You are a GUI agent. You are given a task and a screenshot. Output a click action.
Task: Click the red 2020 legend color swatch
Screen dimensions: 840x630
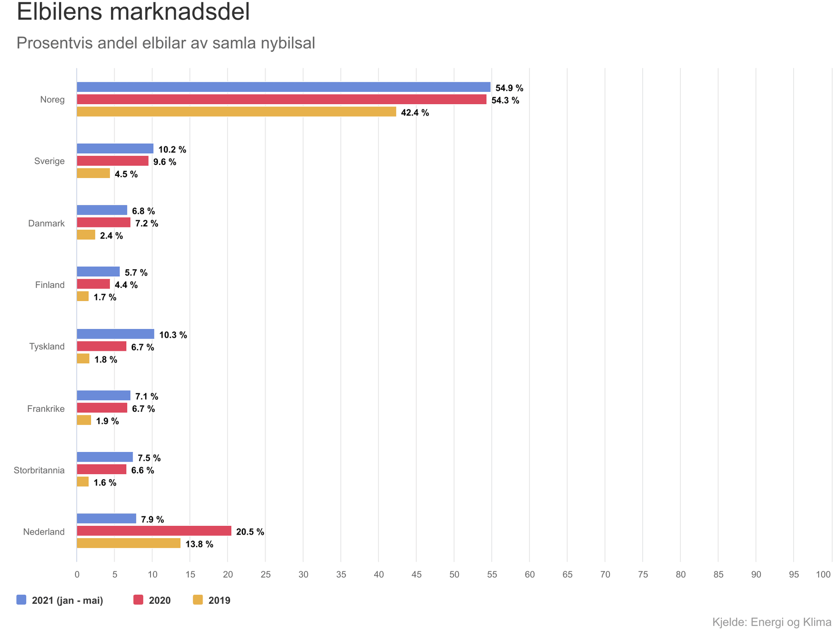coord(138,600)
